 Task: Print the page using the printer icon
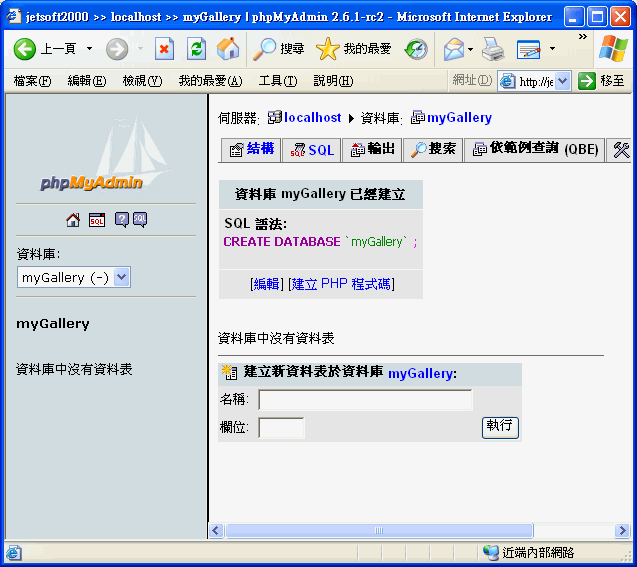click(493, 49)
